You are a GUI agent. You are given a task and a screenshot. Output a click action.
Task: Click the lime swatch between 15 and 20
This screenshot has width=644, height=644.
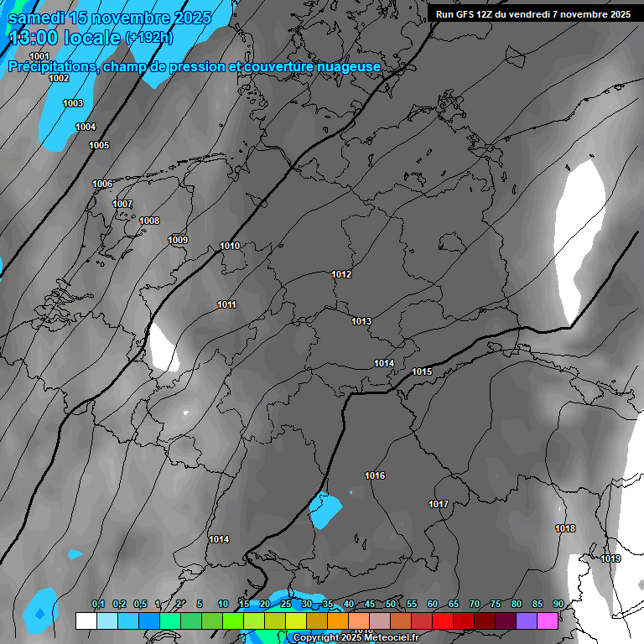(254, 621)
